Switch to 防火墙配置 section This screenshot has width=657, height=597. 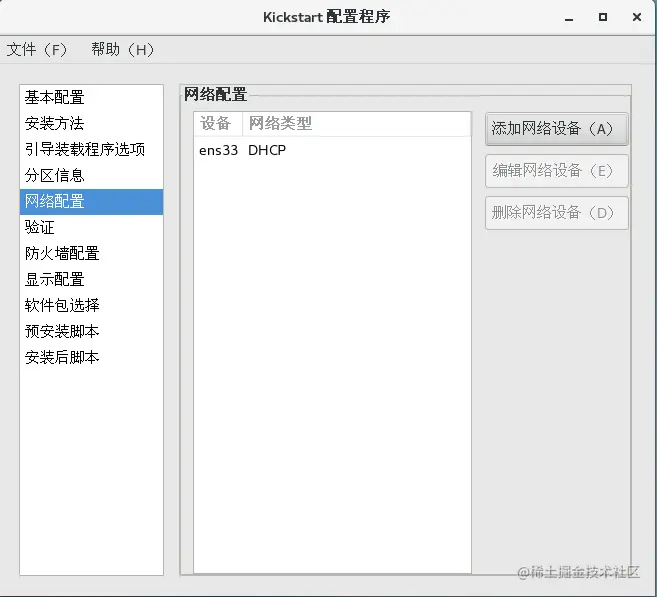coord(91,253)
